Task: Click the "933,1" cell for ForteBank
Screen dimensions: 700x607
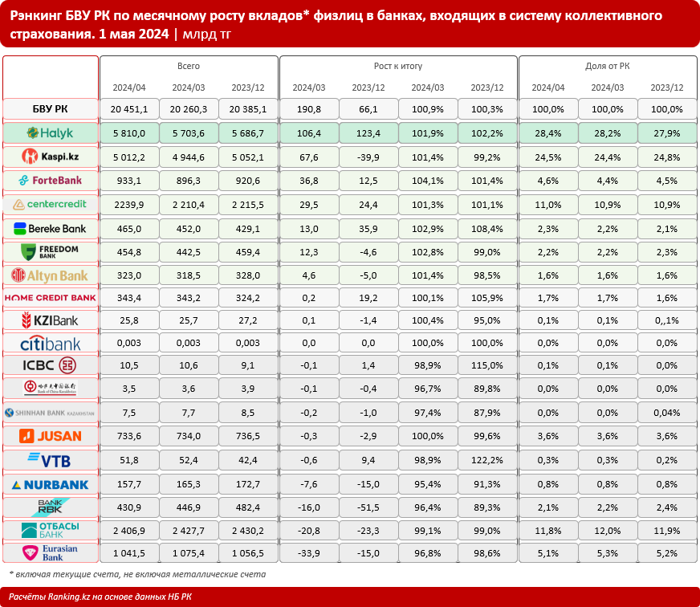Action: tap(129, 181)
